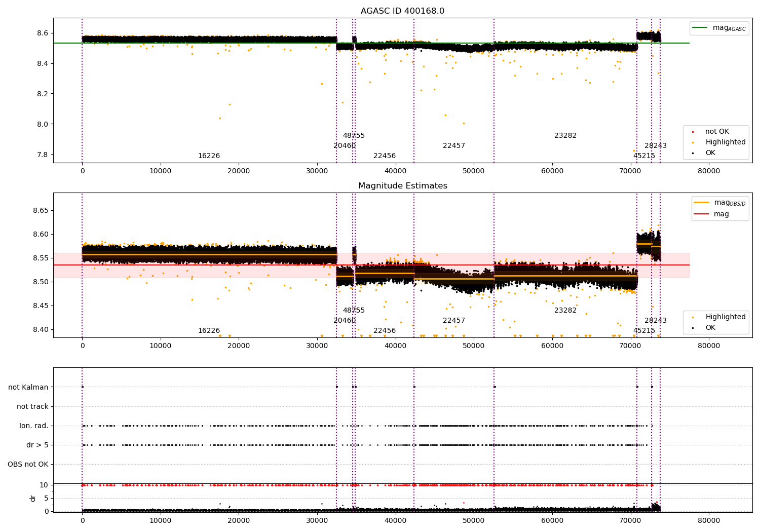Screen dimensions: 760x532
Task: Click the 'OBS not OK' axis label
Action: 28,465
